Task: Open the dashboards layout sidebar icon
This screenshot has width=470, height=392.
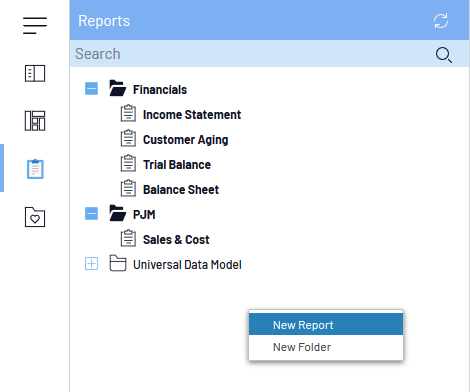Action: coord(35,121)
